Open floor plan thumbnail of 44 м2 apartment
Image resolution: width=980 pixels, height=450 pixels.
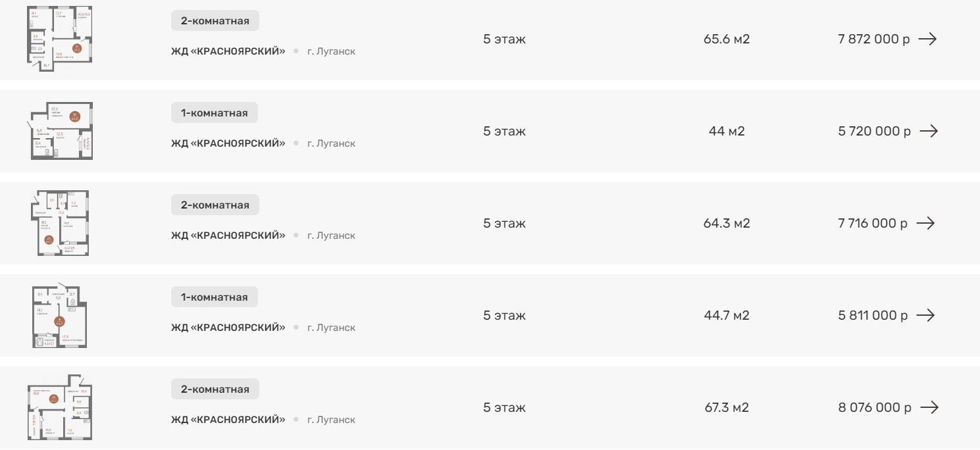click(61, 131)
